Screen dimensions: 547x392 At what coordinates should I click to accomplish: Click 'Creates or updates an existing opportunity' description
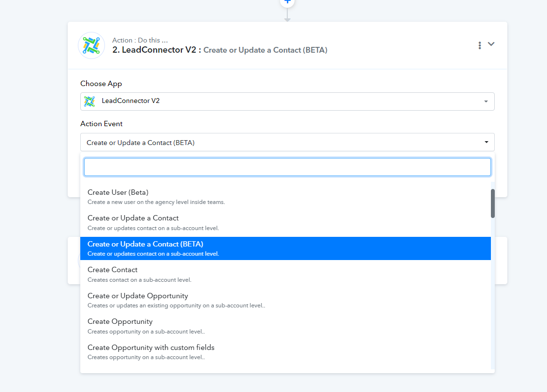(x=176, y=305)
